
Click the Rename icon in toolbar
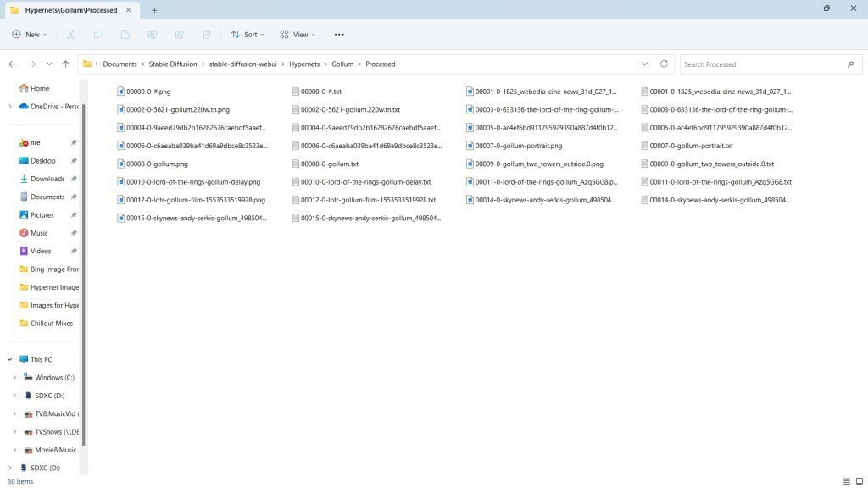(153, 35)
